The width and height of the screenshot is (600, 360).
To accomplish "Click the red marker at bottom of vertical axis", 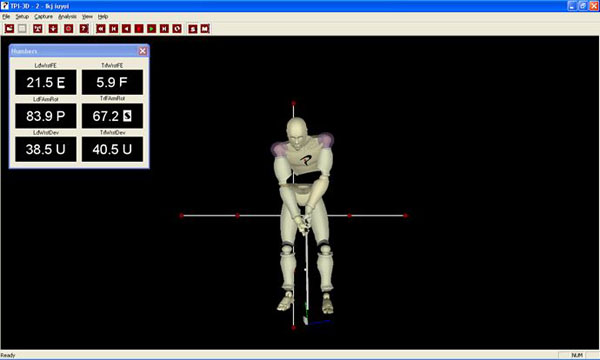I will pyautogui.click(x=293, y=328).
